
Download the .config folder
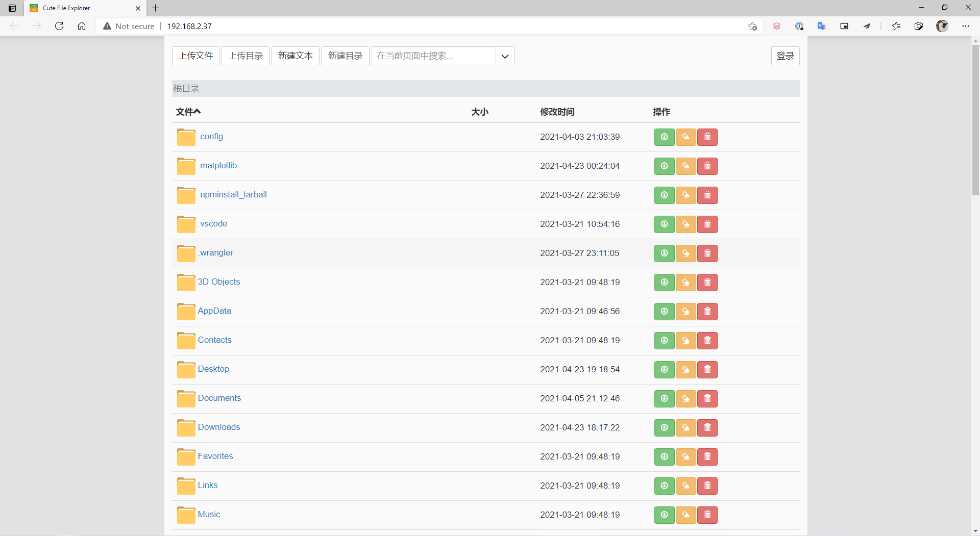(664, 137)
